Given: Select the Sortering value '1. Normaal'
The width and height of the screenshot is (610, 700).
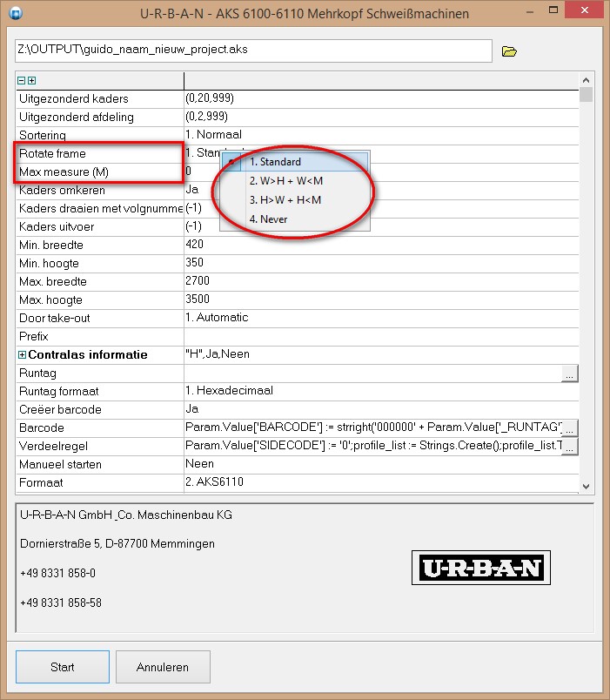Looking at the screenshot, I should 213,135.
